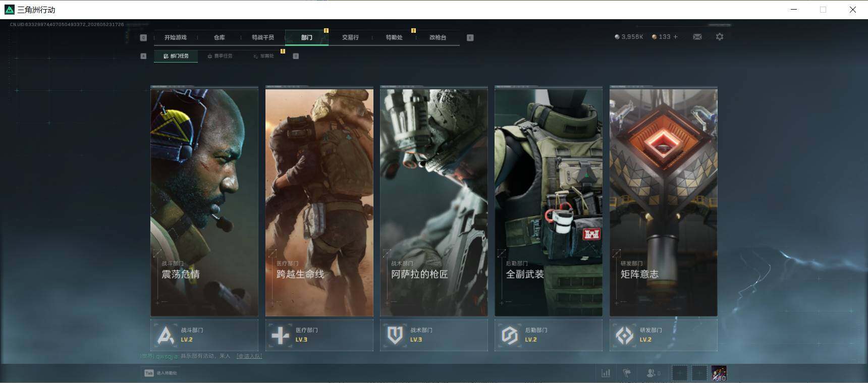The height and width of the screenshot is (383, 868).
Task: Click the first empty squad slot plus
Action: pyautogui.click(x=679, y=373)
